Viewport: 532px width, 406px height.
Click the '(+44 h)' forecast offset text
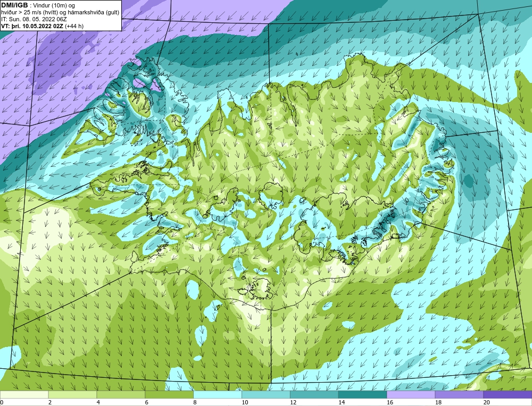[74, 26]
